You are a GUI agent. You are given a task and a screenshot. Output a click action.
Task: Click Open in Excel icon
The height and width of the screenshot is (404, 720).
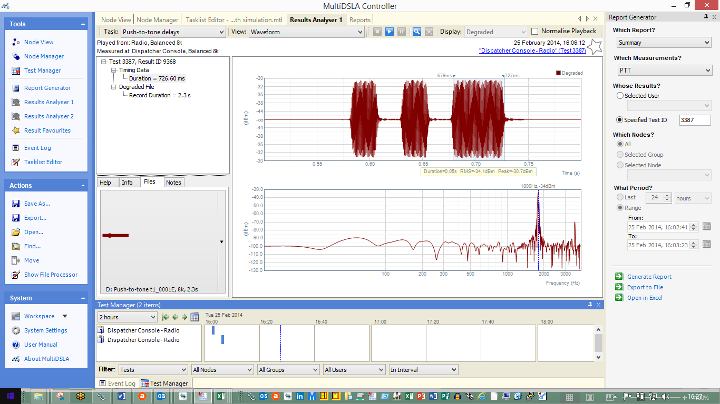(x=620, y=297)
